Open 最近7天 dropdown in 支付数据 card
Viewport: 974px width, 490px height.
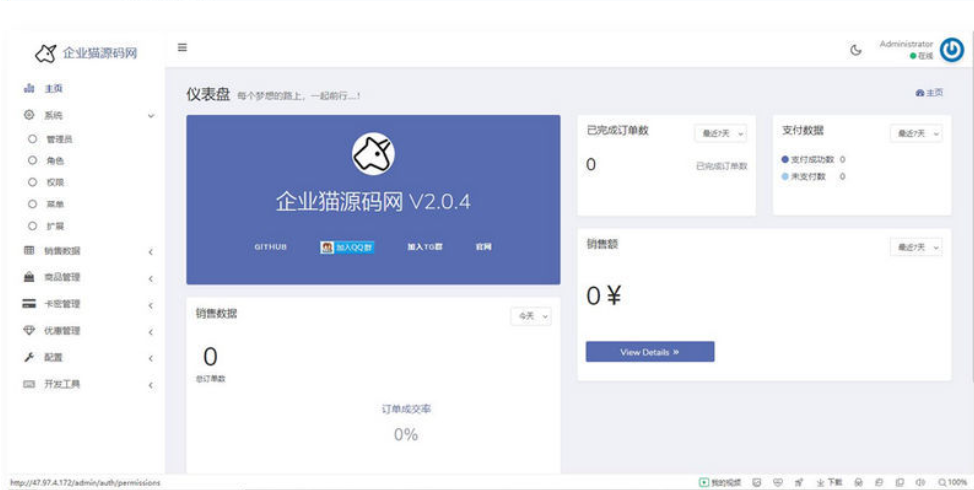click(x=916, y=134)
